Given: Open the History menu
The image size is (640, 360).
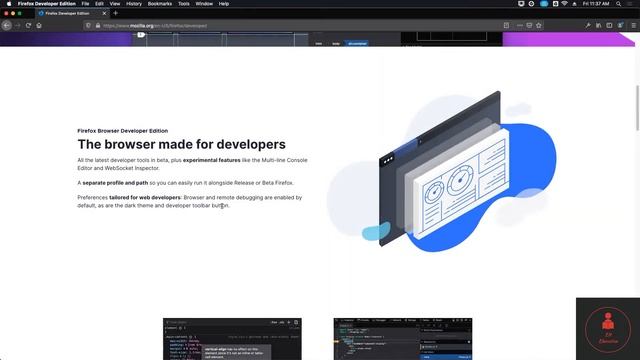Looking at the screenshot, I should (134, 4).
